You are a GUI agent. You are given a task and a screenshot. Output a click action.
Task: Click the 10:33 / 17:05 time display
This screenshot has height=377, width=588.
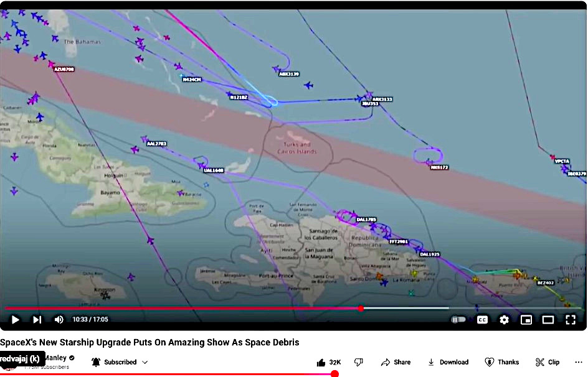[90, 319]
